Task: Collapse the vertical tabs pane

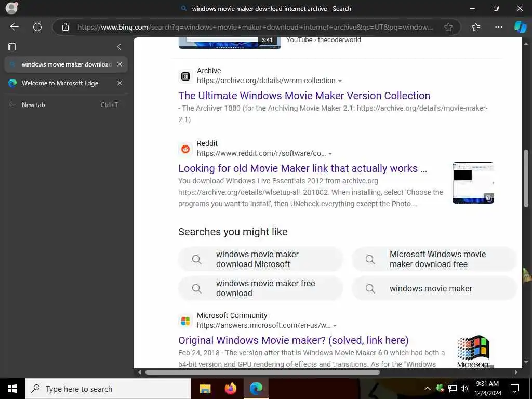Action: click(119, 47)
